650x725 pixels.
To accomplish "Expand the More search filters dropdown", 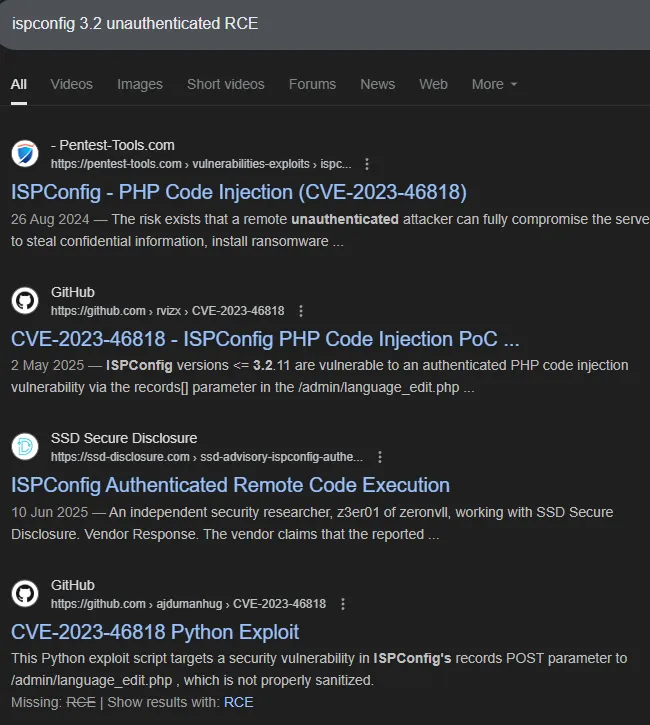I will pyautogui.click(x=494, y=84).
